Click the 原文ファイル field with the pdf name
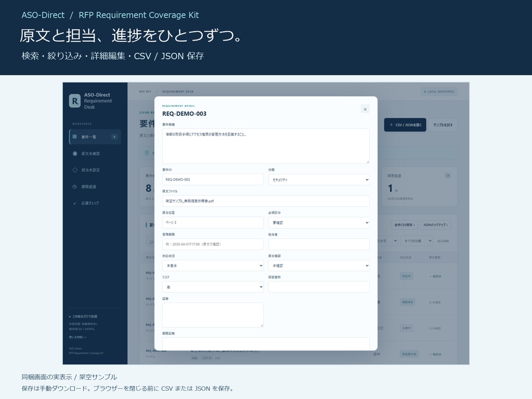532x399 pixels. pos(265,201)
